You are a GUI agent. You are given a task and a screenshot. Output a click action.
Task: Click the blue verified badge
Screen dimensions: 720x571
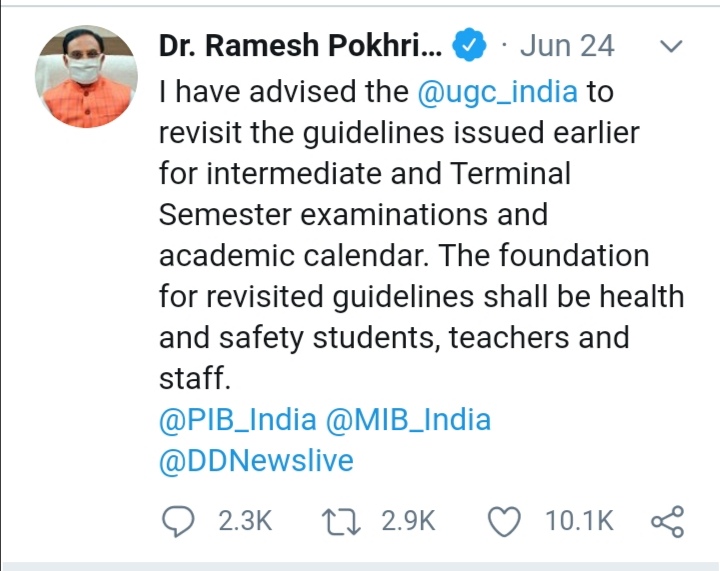click(x=470, y=46)
